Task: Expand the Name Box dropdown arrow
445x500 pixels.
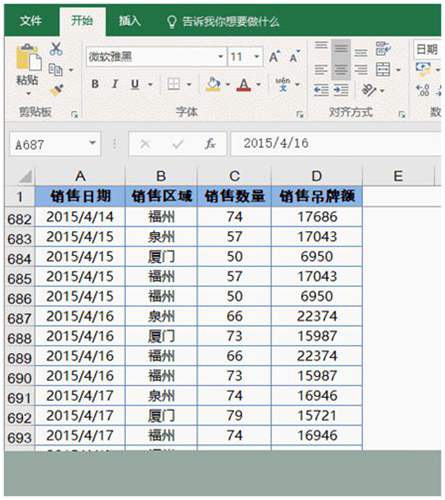Action: [92, 143]
